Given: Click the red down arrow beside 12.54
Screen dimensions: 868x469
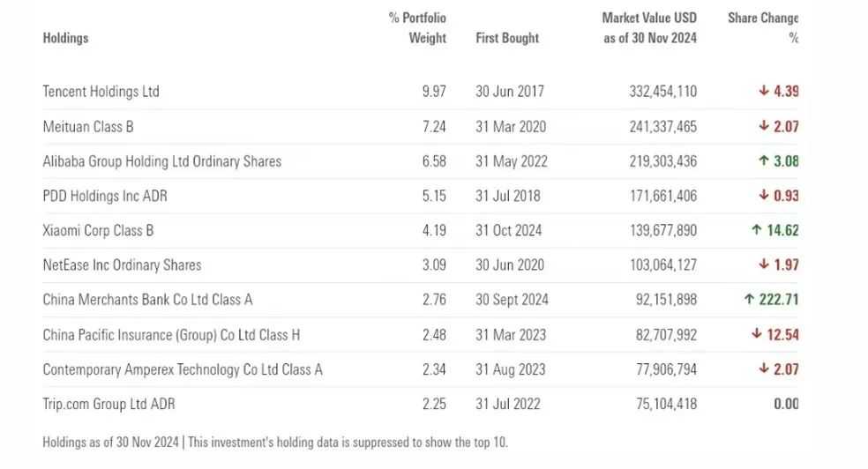Looking at the screenshot, I should 756,334.
